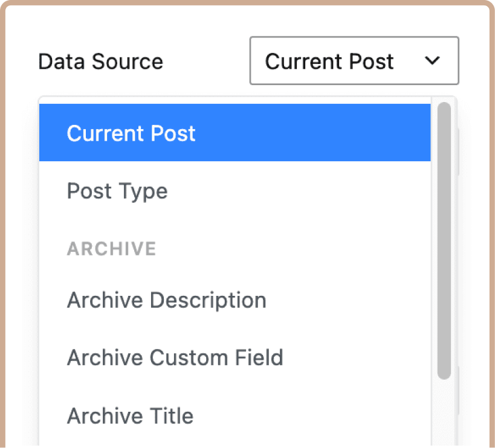495x448 pixels.
Task: Pick Archive Custom Field as data source
Action: 235,357
